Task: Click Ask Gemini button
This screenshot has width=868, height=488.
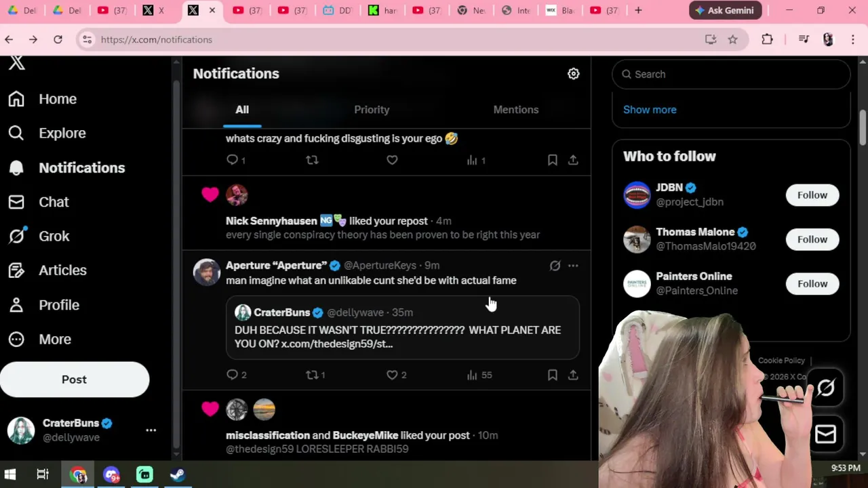Action: click(x=726, y=10)
